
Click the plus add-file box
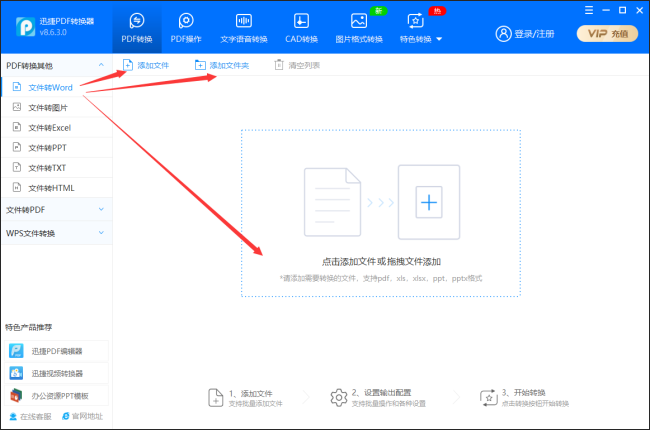tap(429, 202)
